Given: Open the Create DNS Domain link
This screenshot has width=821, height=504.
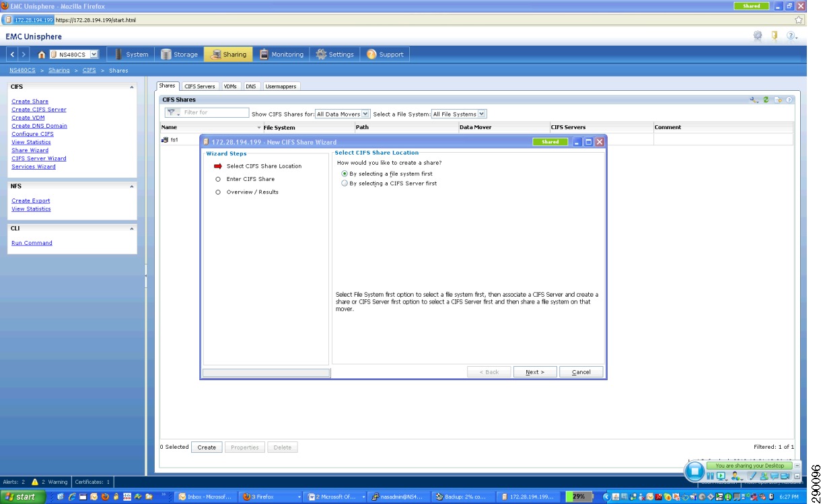Looking at the screenshot, I should tap(39, 126).
